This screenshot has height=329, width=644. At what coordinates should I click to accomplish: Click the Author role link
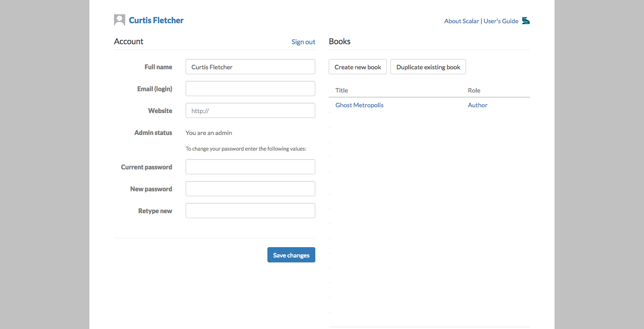click(x=477, y=105)
